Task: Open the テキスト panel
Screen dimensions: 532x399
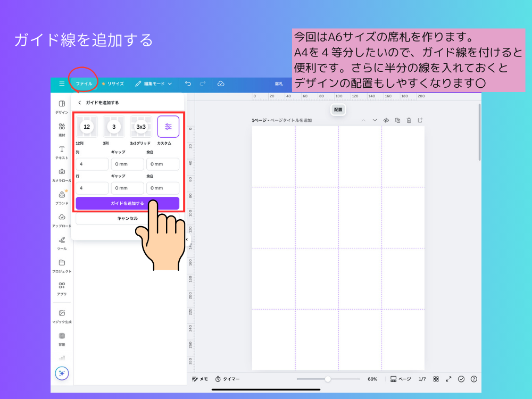Action: pyautogui.click(x=61, y=151)
